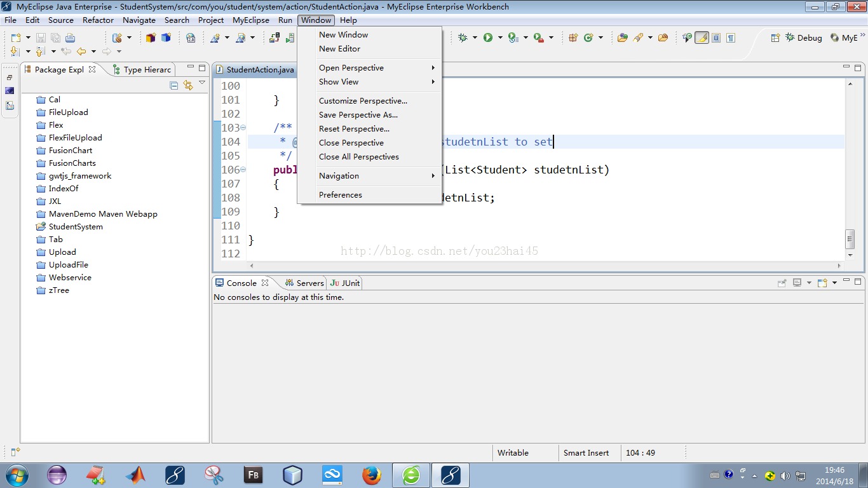Toggle Link with Editor in Package Explorer
Screen dimensions: 868x488
[x=188, y=85]
